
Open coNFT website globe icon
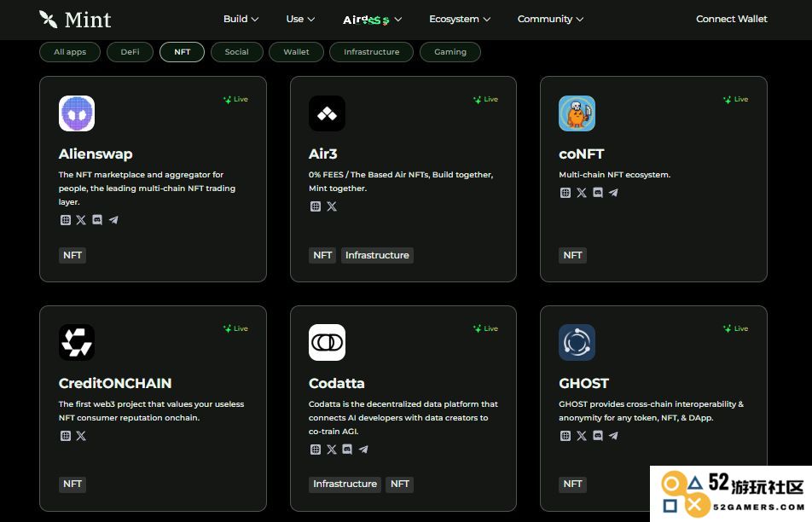[565, 193]
